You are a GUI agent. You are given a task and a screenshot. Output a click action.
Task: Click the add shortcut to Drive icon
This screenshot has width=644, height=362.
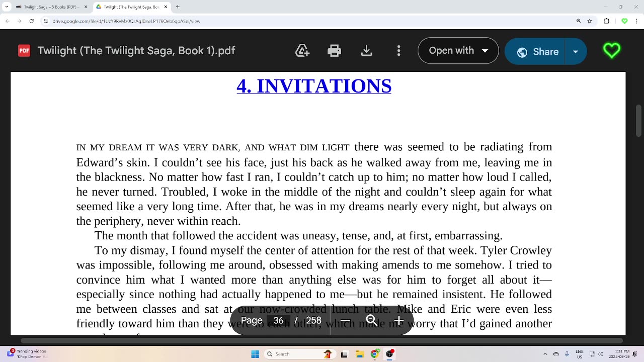coord(302,51)
